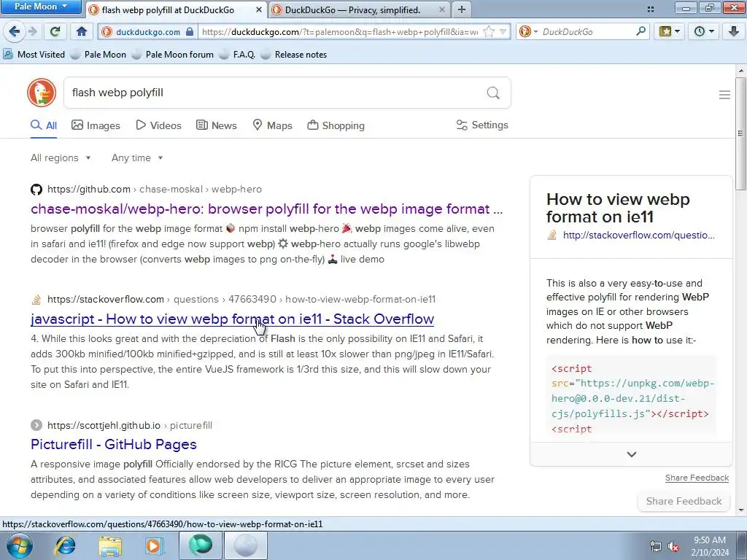The width and height of the screenshot is (747, 560).
Task: Open the 'How to view webp format on ie11' result
Action: (x=232, y=319)
